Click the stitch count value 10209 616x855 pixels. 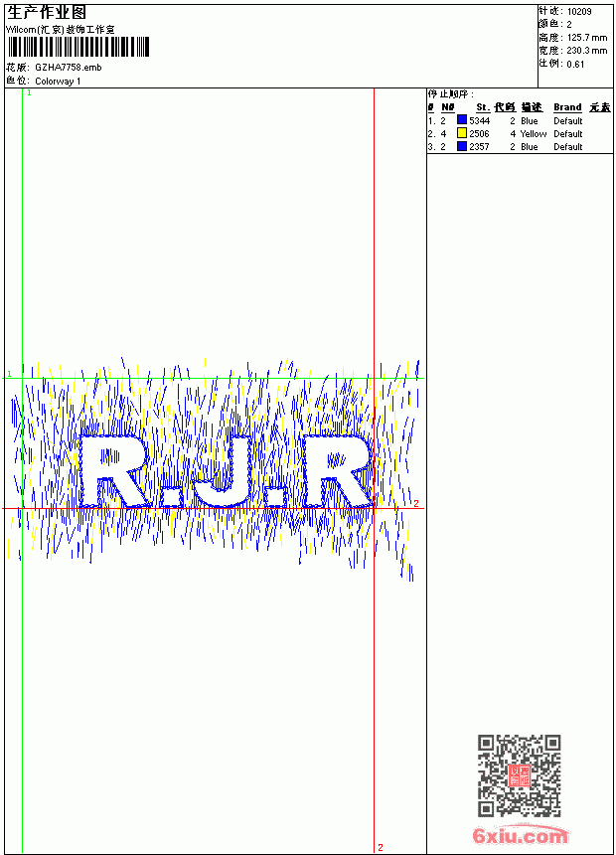pos(579,12)
